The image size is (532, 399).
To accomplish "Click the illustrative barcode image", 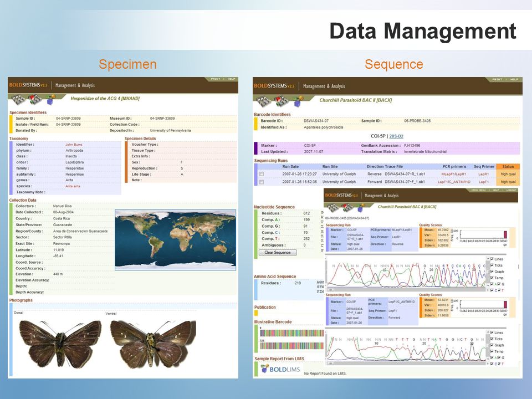I will pyautogui.click(x=292, y=339).
